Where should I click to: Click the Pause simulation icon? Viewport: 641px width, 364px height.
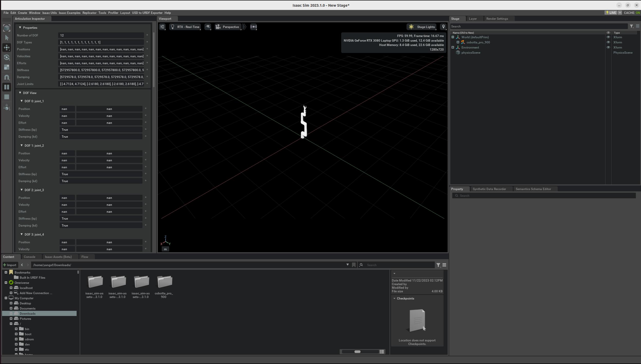pyautogui.click(x=7, y=87)
